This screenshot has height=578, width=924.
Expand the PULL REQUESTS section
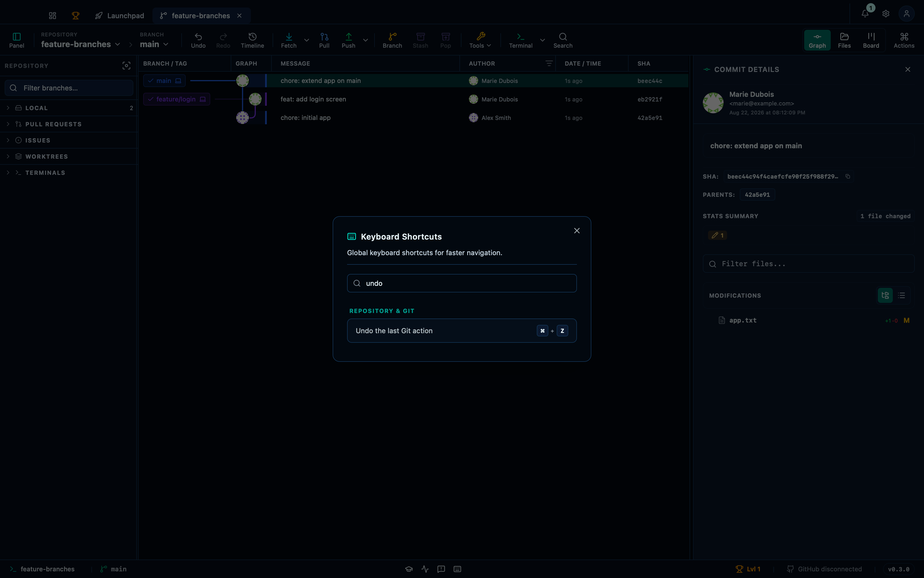69,124
